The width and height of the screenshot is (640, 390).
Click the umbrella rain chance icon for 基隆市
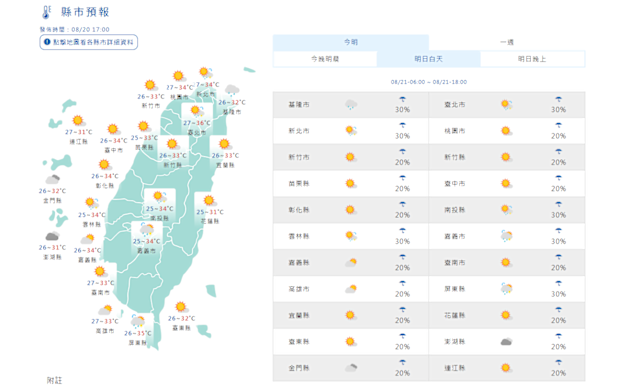tap(402, 99)
